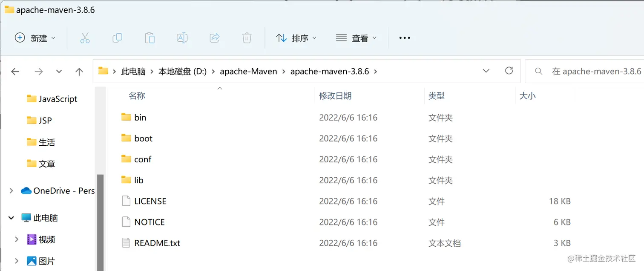This screenshot has height=271, width=644.
Task: Collapse the 此电脑 tree node
Action: pos(11,218)
